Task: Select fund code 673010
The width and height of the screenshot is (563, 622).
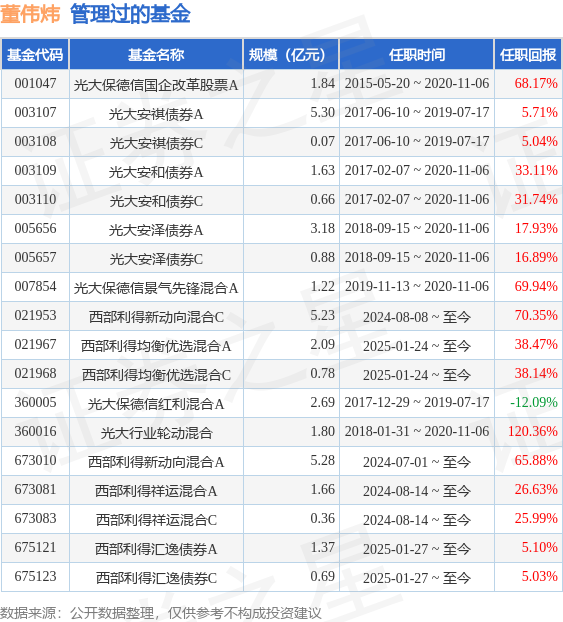Action: [x=35, y=460]
